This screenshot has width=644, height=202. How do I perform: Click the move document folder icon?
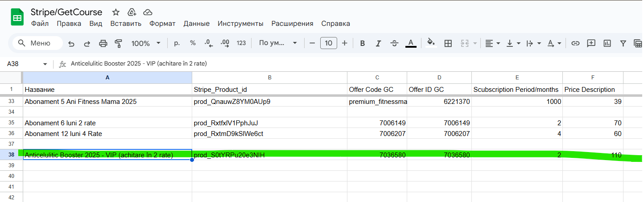(132, 12)
